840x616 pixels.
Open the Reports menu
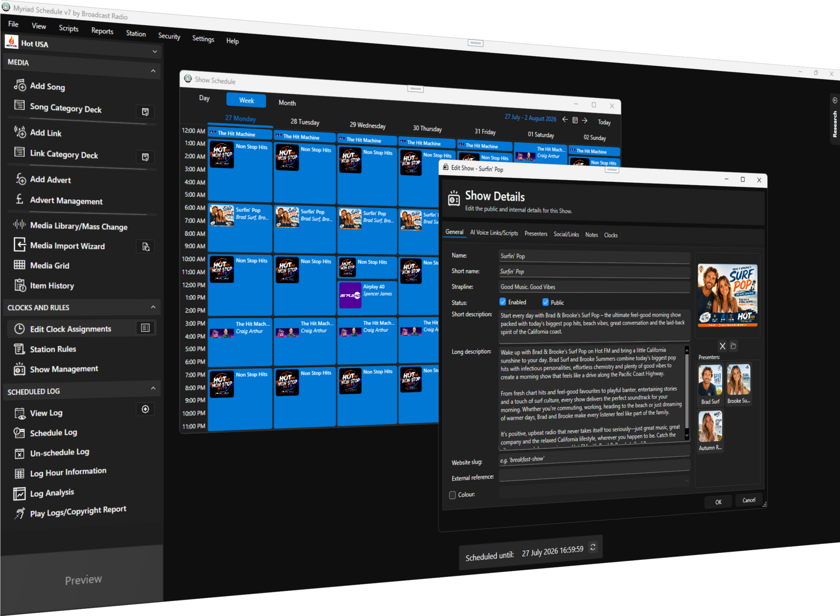point(102,31)
